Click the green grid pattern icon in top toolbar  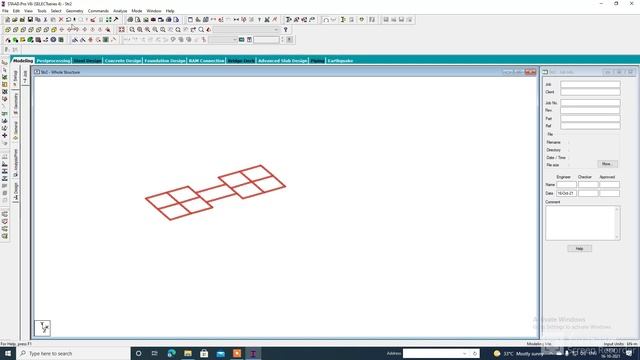click(x=109, y=20)
